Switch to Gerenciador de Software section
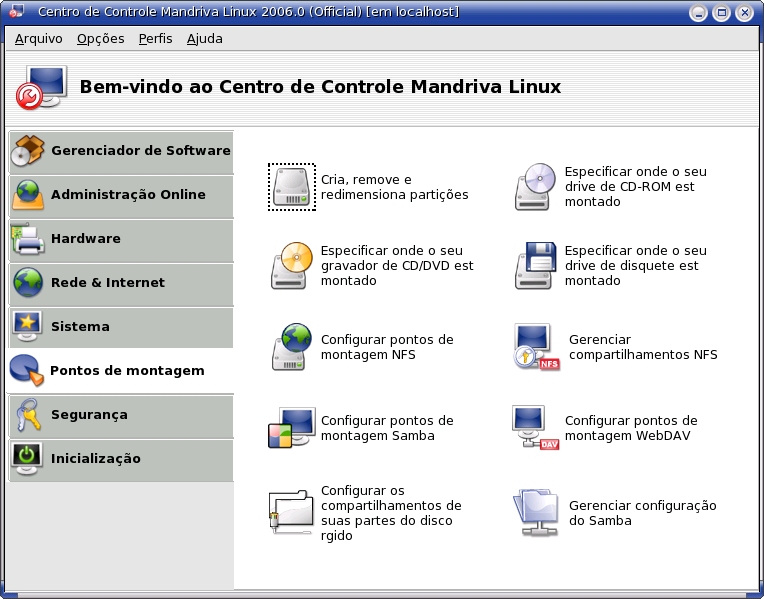 pos(121,152)
